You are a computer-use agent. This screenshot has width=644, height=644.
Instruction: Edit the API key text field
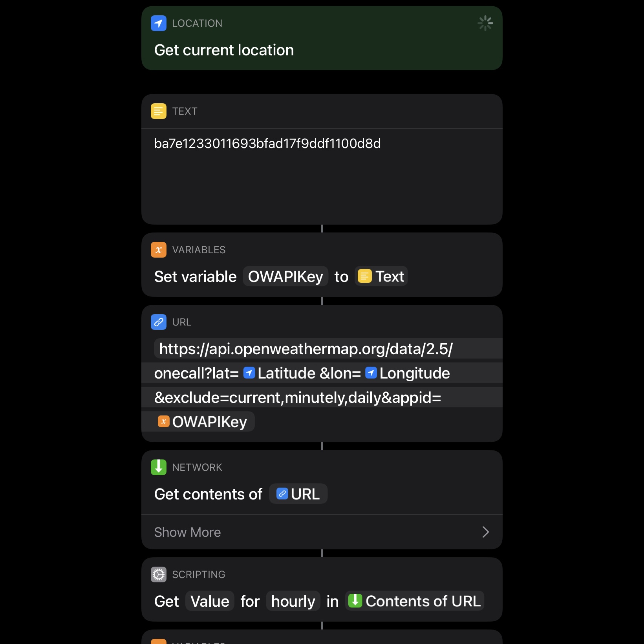click(x=322, y=176)
